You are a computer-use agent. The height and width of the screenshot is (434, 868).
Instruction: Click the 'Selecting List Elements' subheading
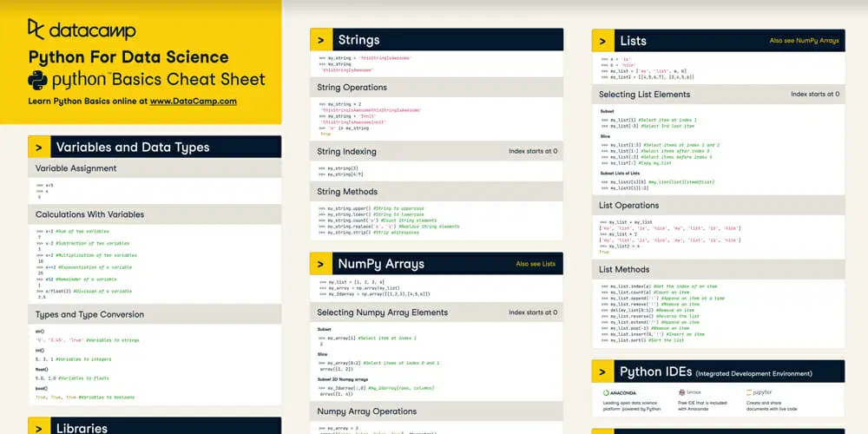(644, 95)
